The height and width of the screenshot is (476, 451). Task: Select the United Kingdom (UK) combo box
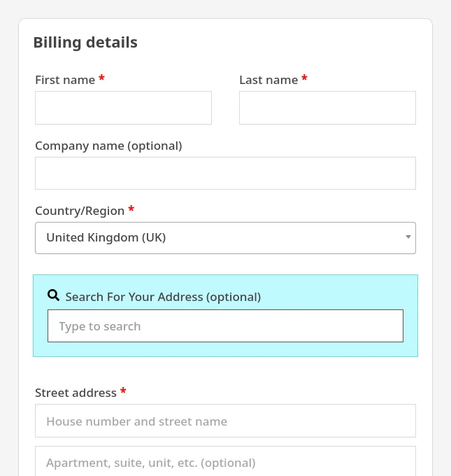click(225, 238)
